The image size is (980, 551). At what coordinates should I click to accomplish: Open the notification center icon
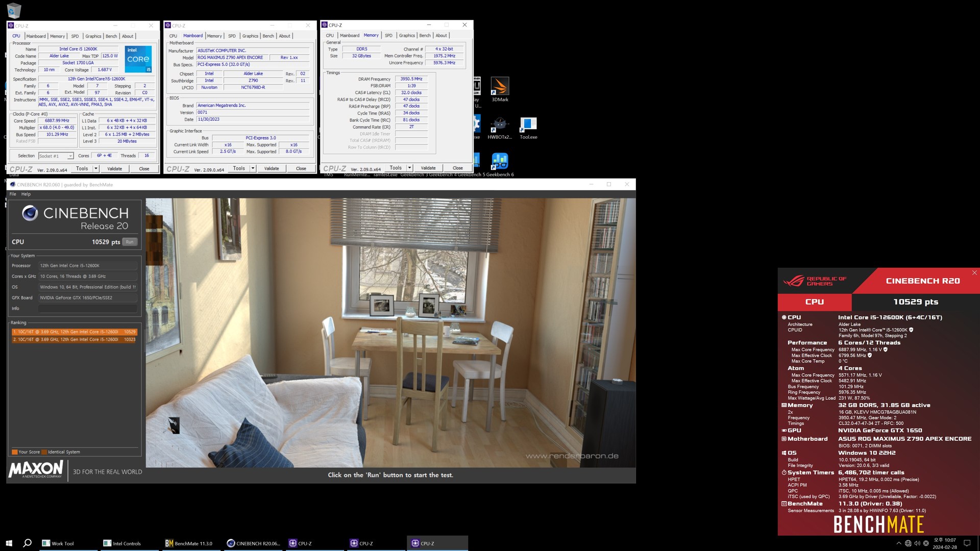tap(967, 543)
